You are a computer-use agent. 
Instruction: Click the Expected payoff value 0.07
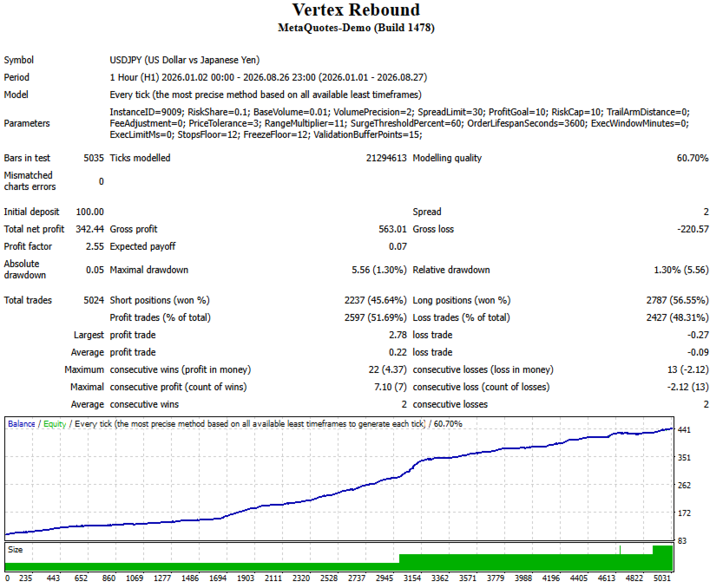pyautogui.click(x=398, y=246)
